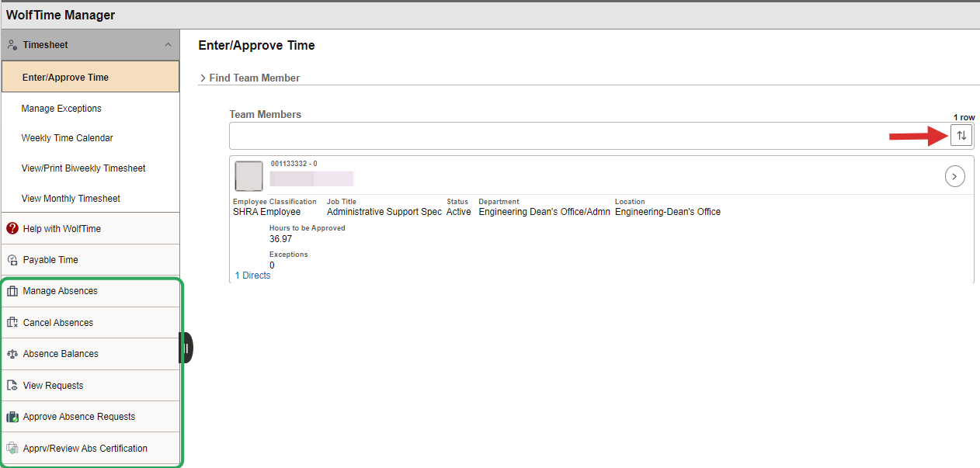Click the Cancel Absences icon
The width and height of the screenshot is (980, 468).
pyautogui.click(x=12, y=322)
